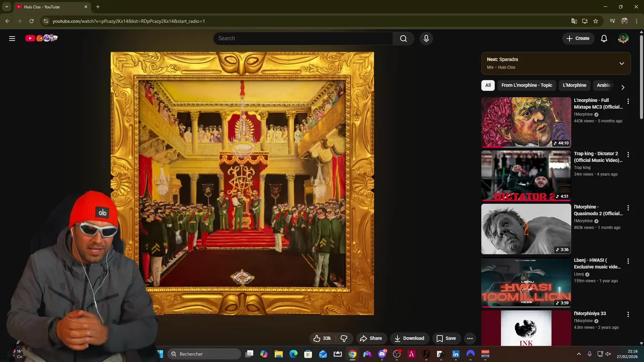The height and width of the screenshot is (362, 644).
Task: Open Chrome three-dot menu
Action: 636,21
